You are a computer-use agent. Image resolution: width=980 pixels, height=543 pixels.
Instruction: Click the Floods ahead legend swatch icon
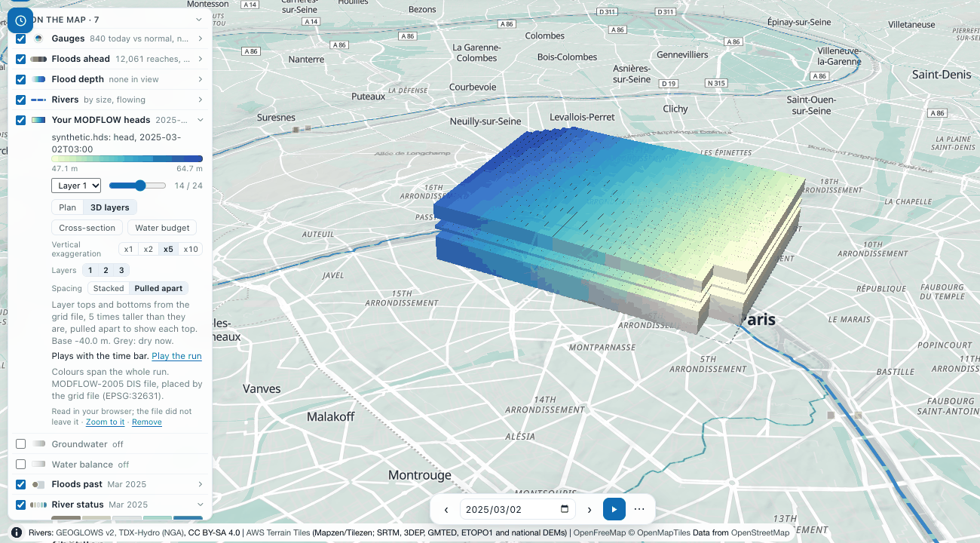38,59
